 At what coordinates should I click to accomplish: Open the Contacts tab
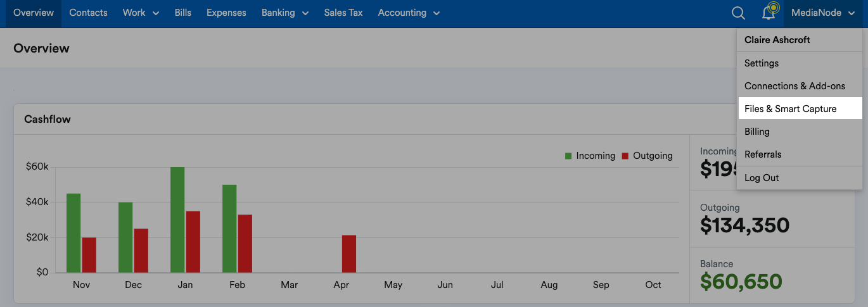(88, 13)
